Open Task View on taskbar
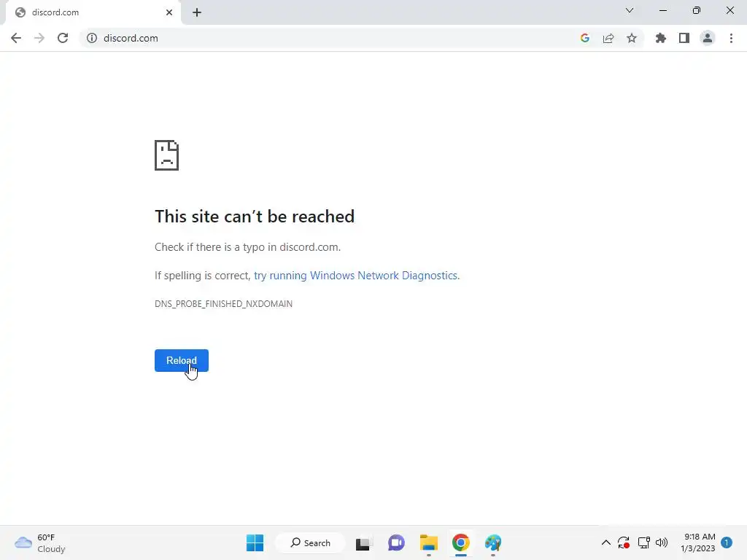 [363, 542]
